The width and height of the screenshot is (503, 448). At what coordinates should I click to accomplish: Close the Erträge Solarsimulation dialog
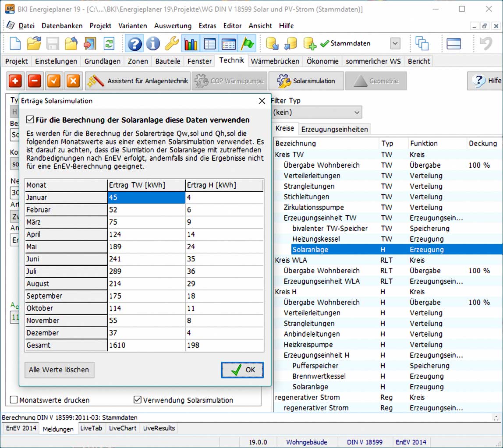262,101
